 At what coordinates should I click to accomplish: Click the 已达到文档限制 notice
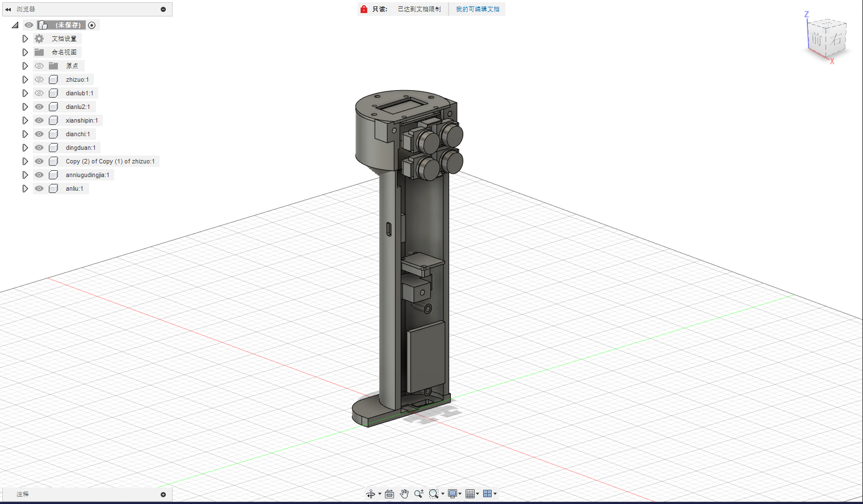[x=419, y=9]
